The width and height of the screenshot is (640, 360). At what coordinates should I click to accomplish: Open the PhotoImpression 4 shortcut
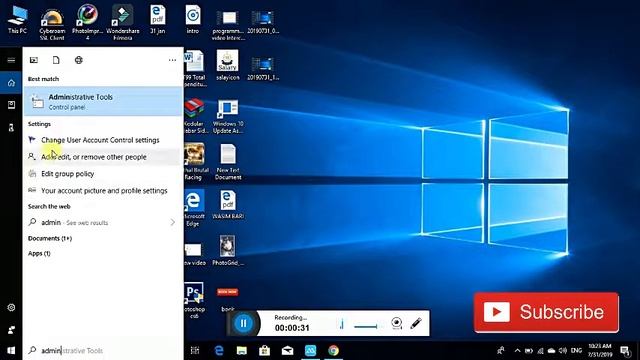pyautogui.click(x=87, y=22)
